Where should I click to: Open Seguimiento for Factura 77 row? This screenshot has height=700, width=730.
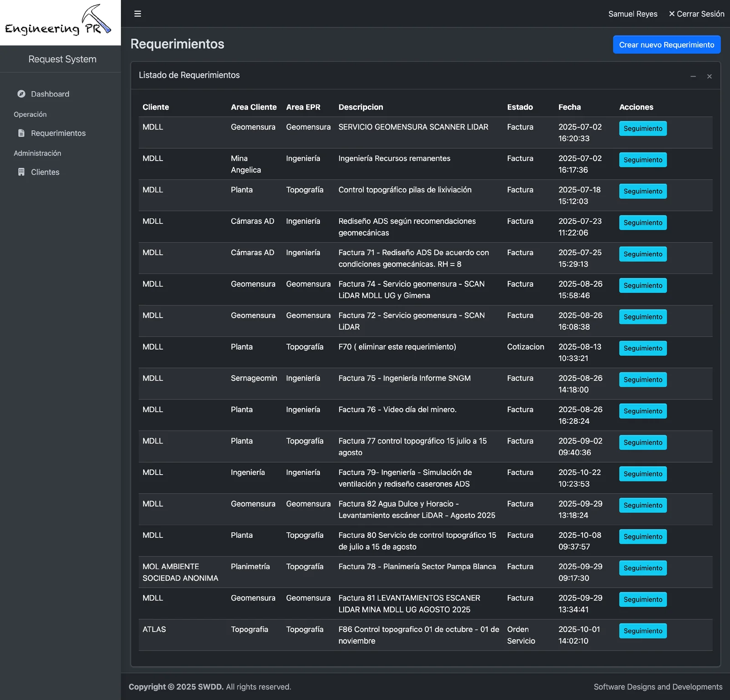(643, 443)
